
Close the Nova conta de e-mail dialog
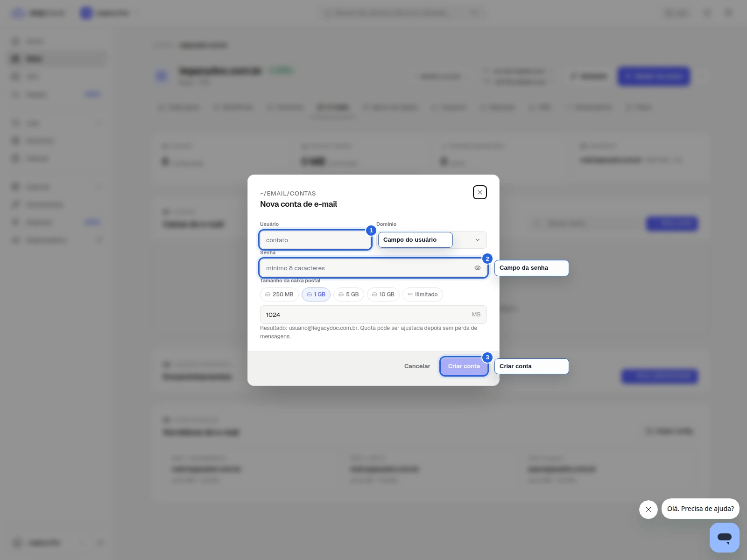click(x=480, y=192)
